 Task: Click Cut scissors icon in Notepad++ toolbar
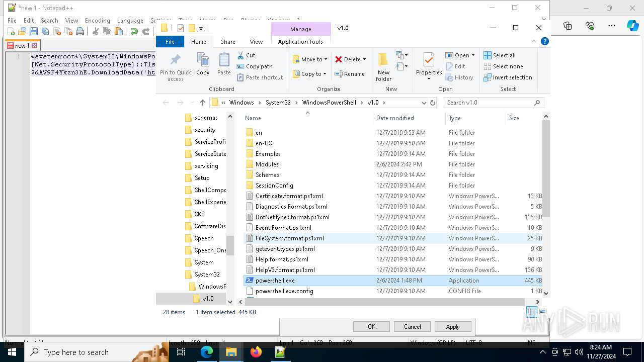click(96, 32)
